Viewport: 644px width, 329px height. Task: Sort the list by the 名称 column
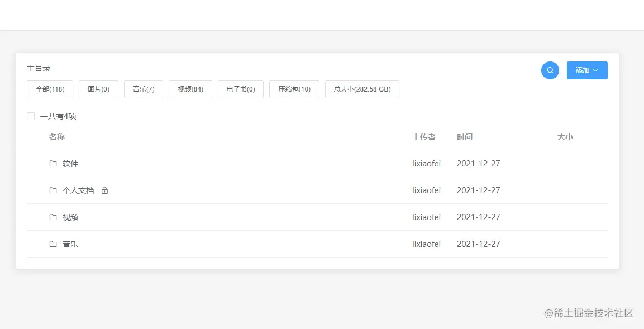click(x=56, y=137)
